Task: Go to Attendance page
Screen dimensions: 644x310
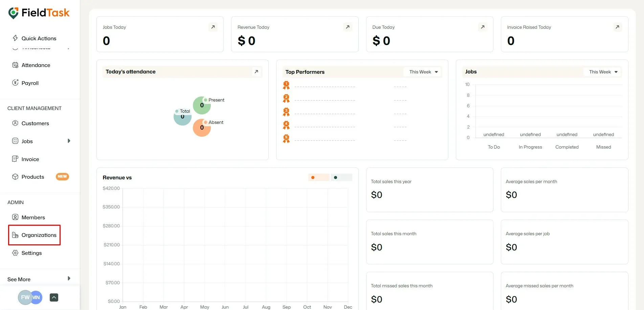Action: click(36, 65)
